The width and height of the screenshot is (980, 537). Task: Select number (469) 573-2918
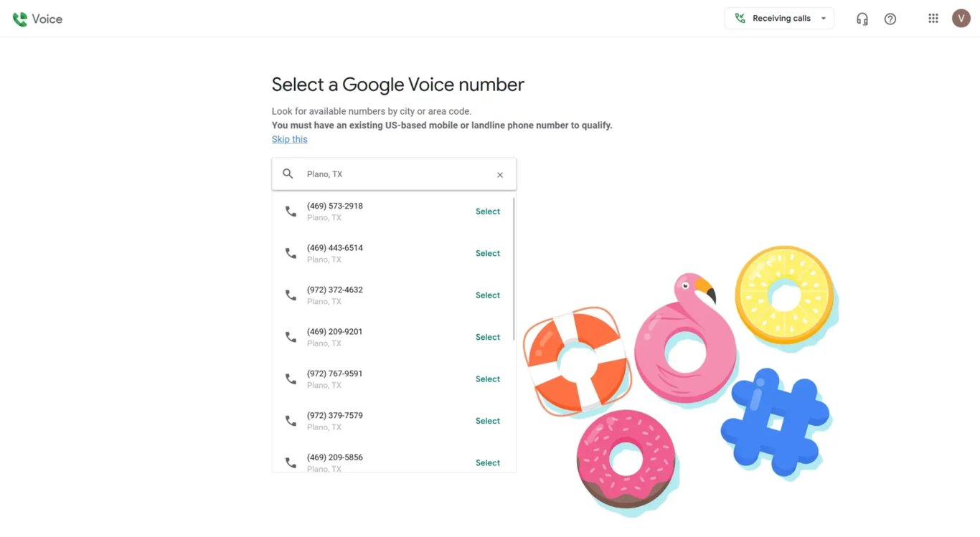point(488,212)
